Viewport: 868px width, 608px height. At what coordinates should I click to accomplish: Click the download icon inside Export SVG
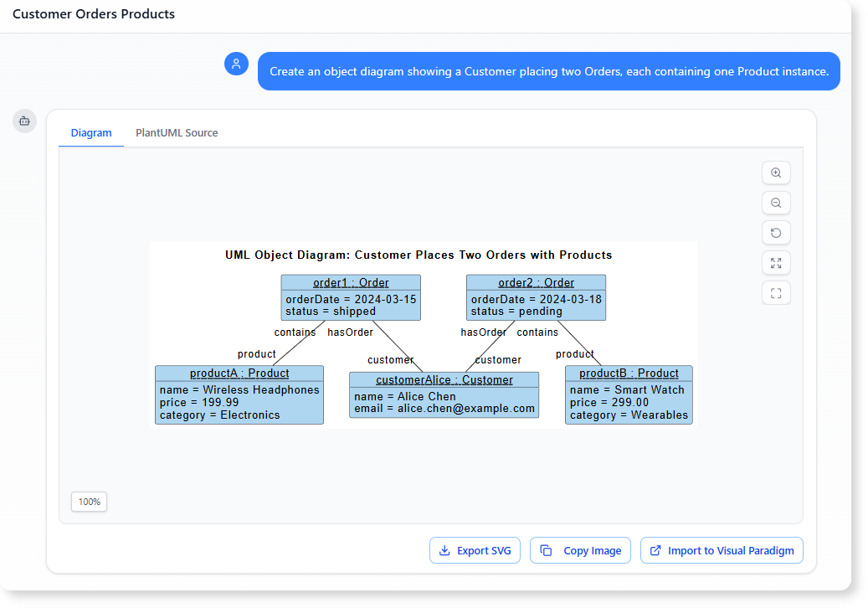pyautogui.click(x=443, y=550)
